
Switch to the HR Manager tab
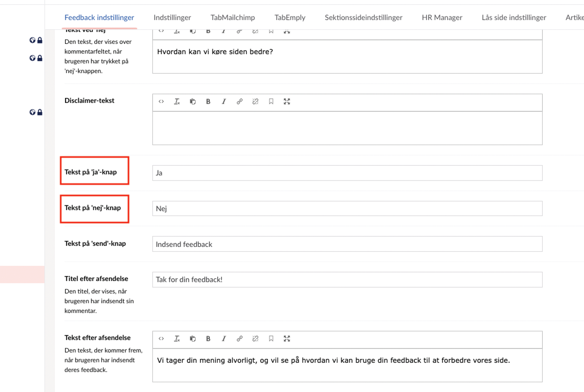coord(442,17)
